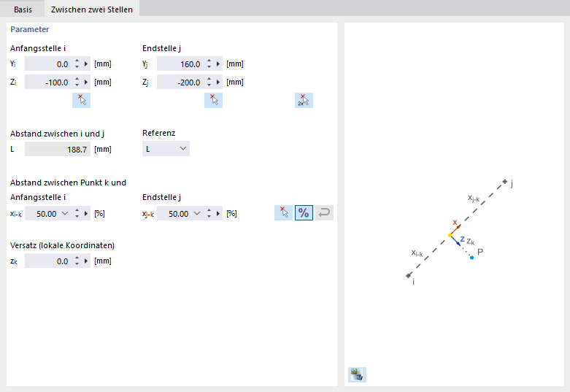Click the i start marker in diagram
This screenshot has width=570, height=392.
[x=409, y=275]
